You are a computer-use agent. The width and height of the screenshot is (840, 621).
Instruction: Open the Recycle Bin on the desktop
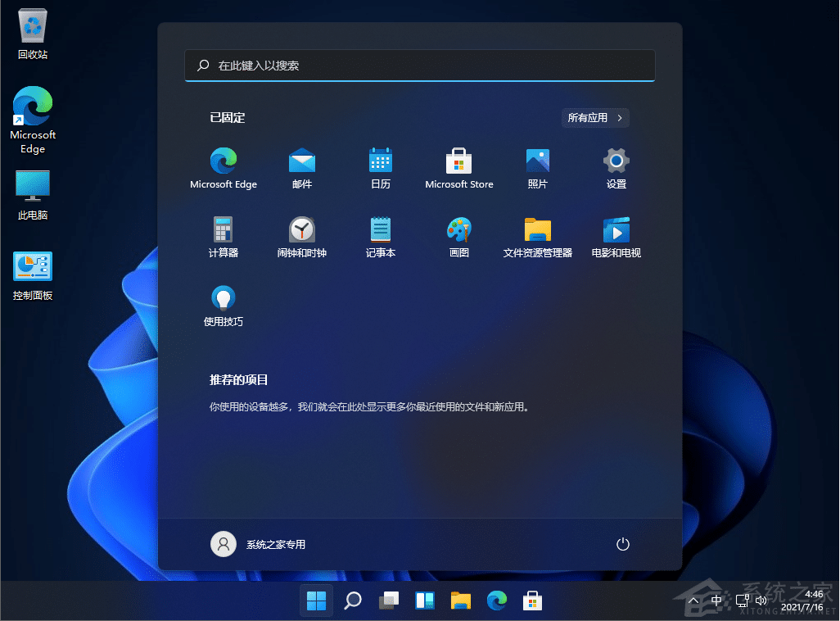tap(32, 25)
